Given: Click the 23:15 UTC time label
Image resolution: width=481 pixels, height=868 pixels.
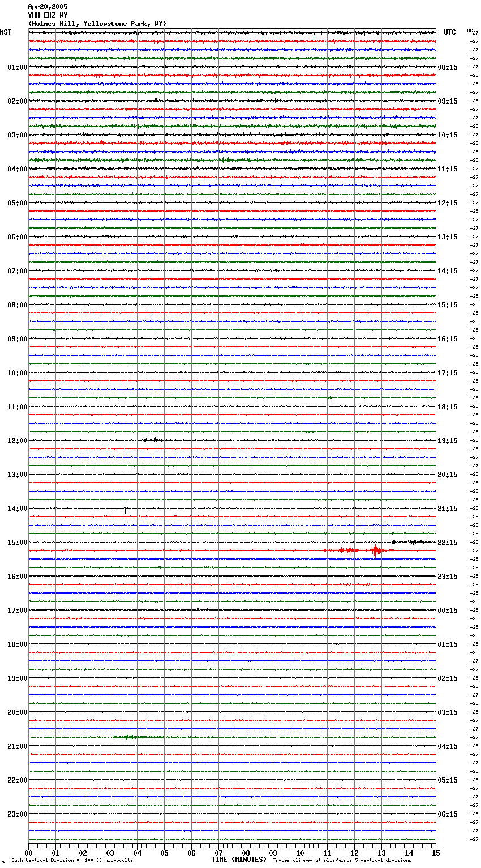Looking at the screenshot, I should [x=448, y=577].
